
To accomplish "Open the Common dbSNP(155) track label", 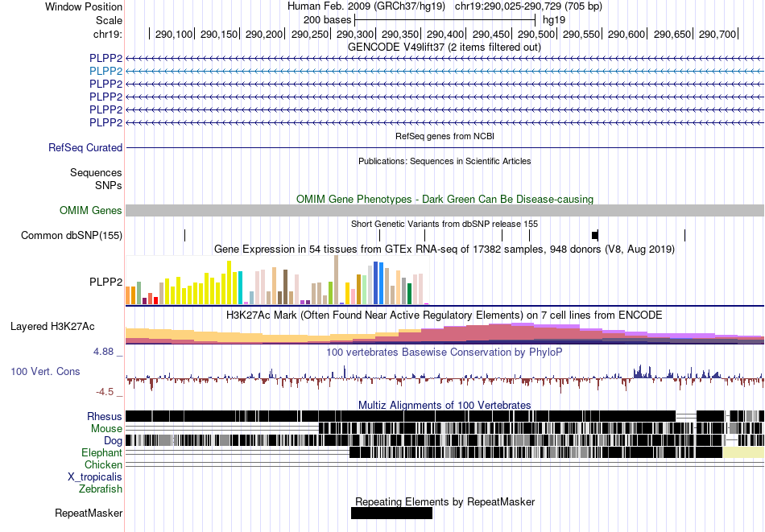I will coord(72,236).
